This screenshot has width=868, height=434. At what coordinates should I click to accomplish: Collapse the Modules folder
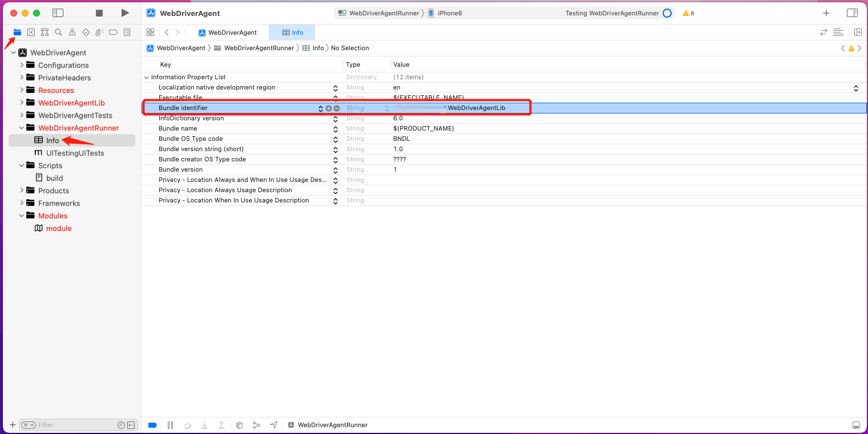[22, 216]
